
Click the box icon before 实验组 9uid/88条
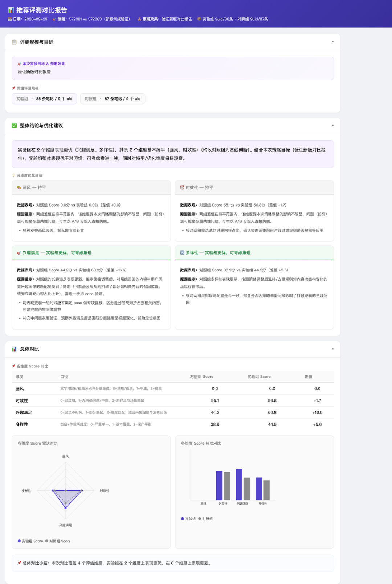tap(199, 19)
